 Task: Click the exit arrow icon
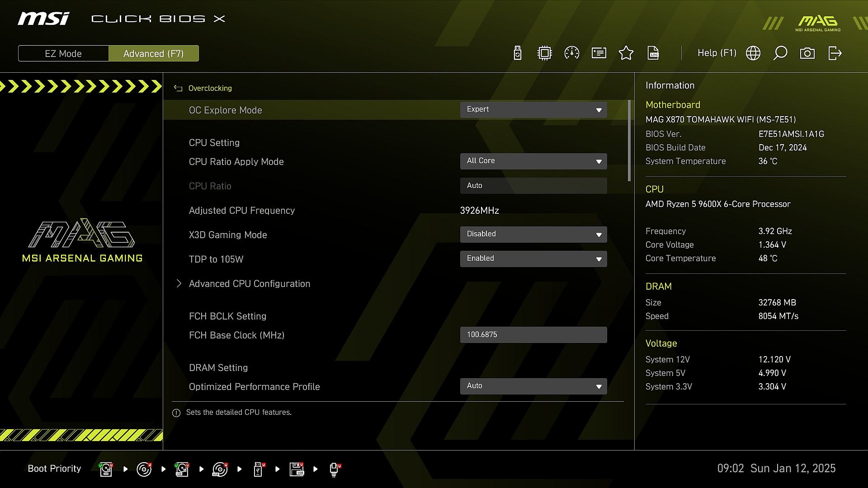(x=835, y=53)
